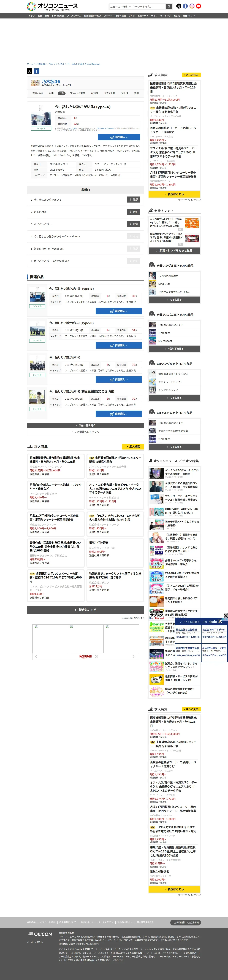The image size is (228, 980).
Task: Share the page via the black X button
Action: (30, 71)
